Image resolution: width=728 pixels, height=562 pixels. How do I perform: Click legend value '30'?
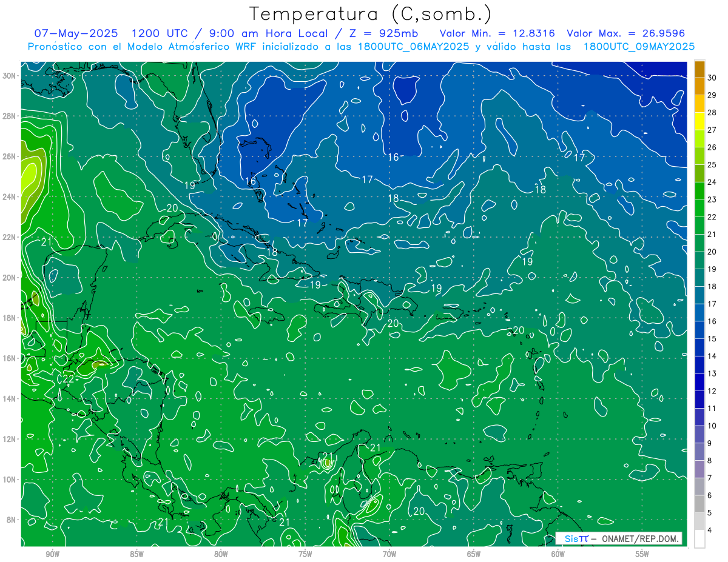click(712, 76)
